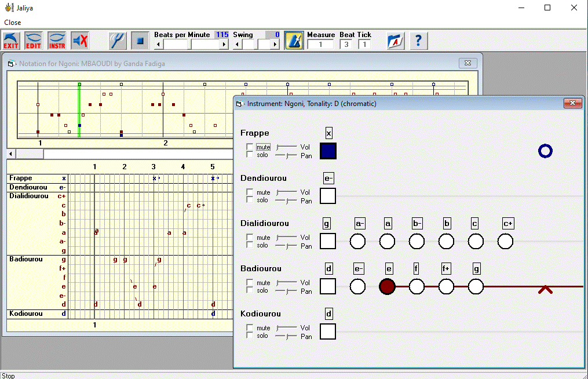Decrease Swing with left arrow
This screenshot has width=588, height=379.
[x=237, y=45]
